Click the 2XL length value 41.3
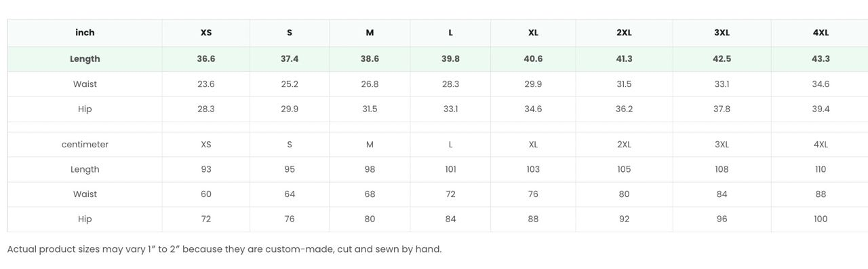The image size is (868, 269). pyautogui.click(x=624, y=59)
